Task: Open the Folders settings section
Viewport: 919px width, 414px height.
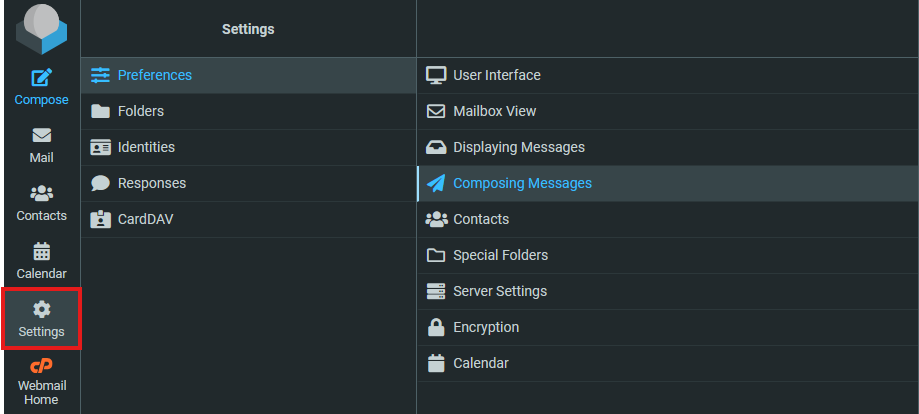Action: [140, 111]
